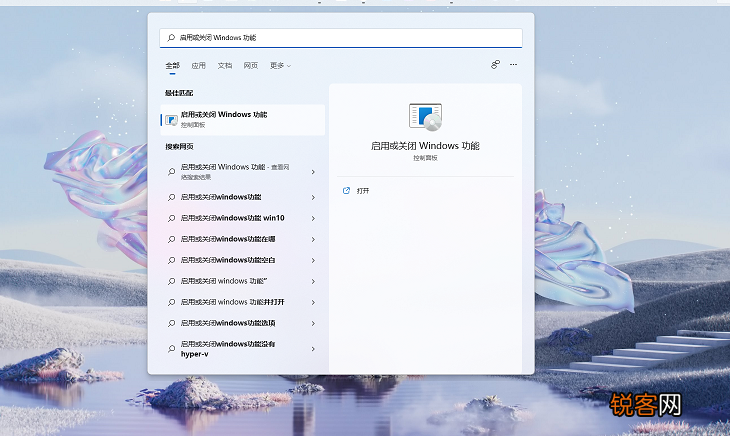Click search icon beside 启用或关闭windows功能空白
730x436 pixels.
171,260
